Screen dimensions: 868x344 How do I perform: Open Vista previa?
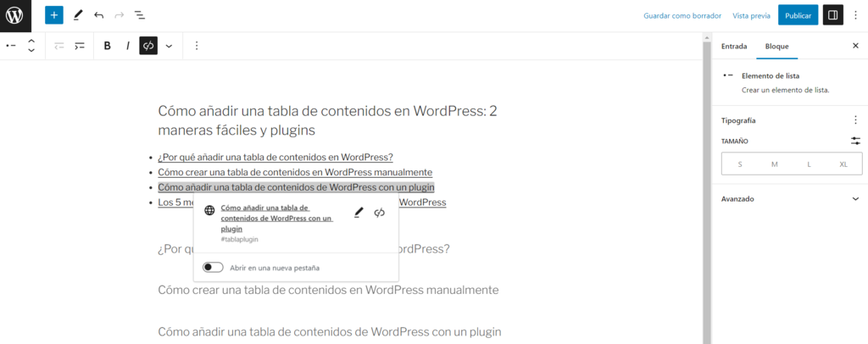[x=751, y=16]
